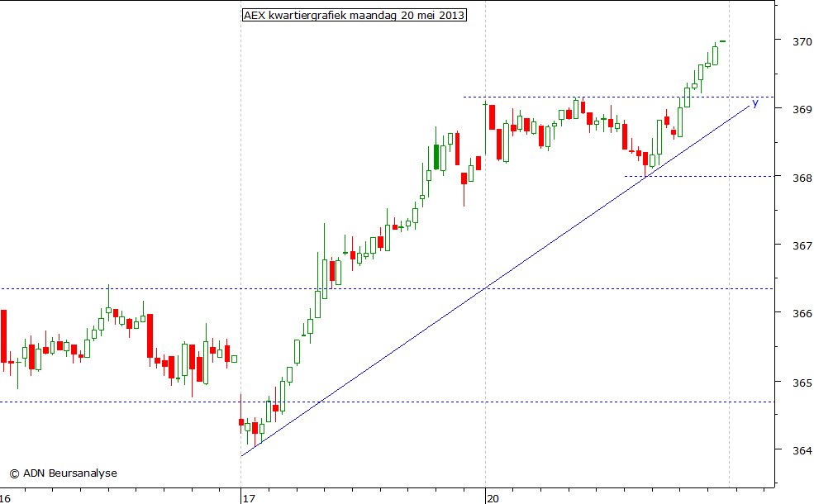
Task: Select the rising blue trendline
Action: coord(496,281)
